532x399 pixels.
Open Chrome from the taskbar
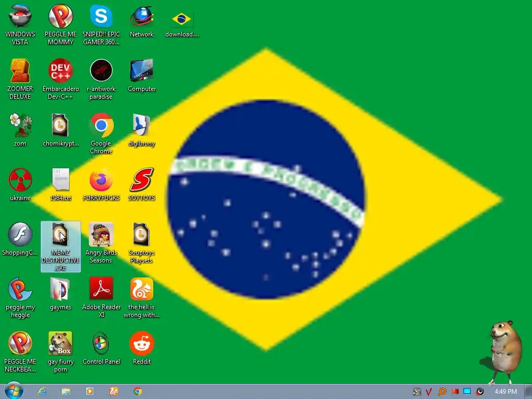click(x=138, y=392)
